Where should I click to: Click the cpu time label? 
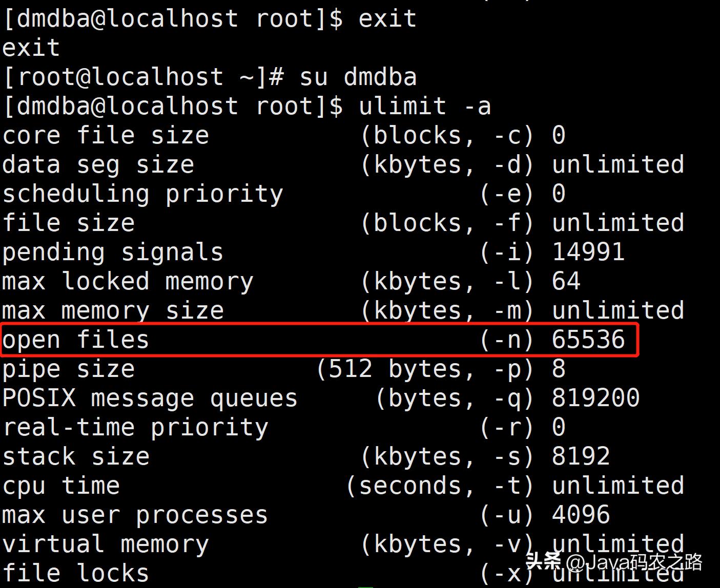tap(61, 486)
